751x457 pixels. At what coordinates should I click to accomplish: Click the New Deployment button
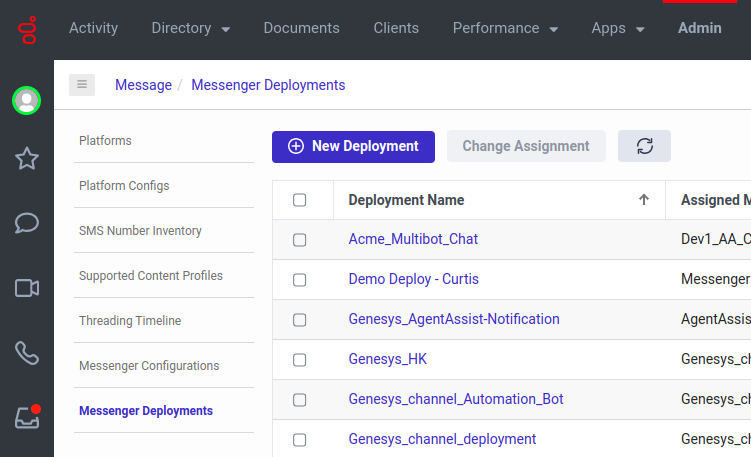(x=353, y=146)
